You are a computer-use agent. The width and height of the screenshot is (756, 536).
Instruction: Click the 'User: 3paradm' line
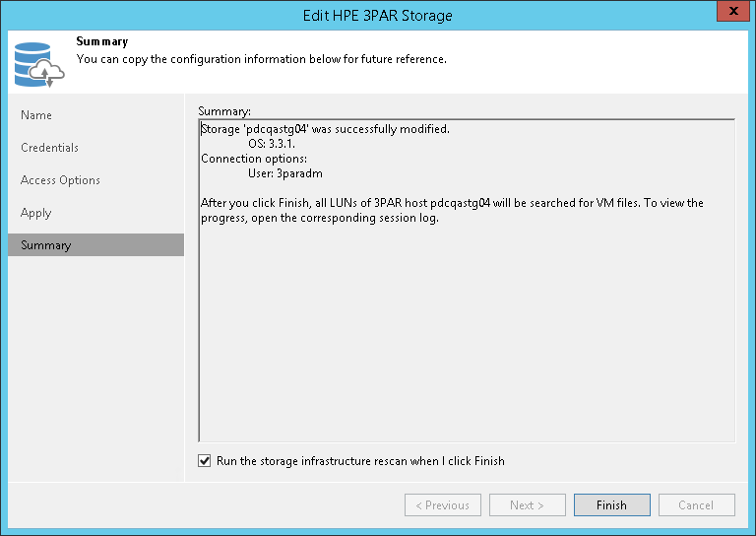(x=284, y=173)
